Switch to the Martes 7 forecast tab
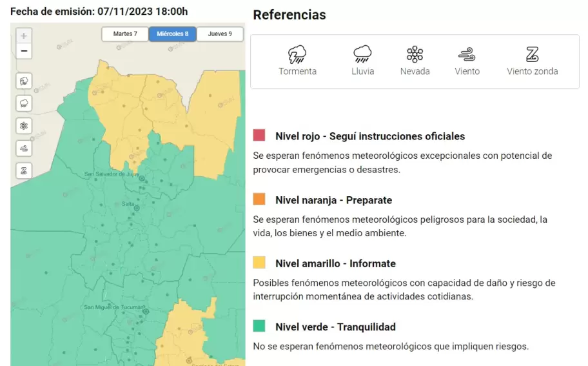This screenshot has height=366, width=588. [x=125, y=34]
